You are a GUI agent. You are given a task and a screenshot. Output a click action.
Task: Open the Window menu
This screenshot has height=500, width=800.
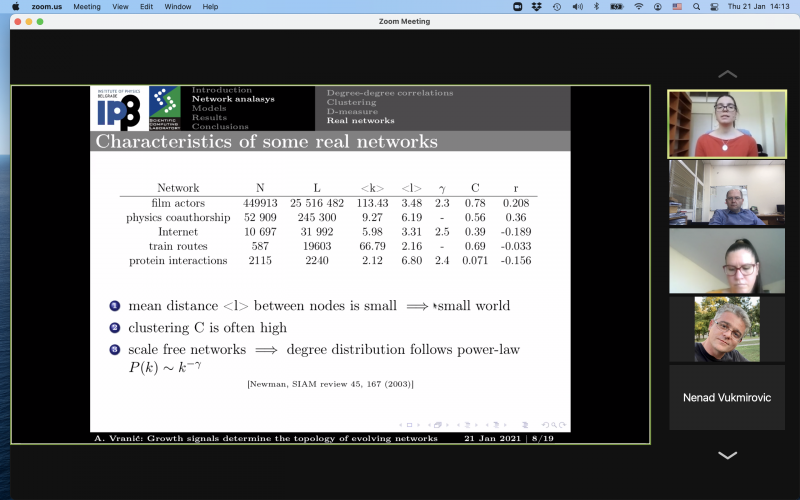click(x=178, y=7)
